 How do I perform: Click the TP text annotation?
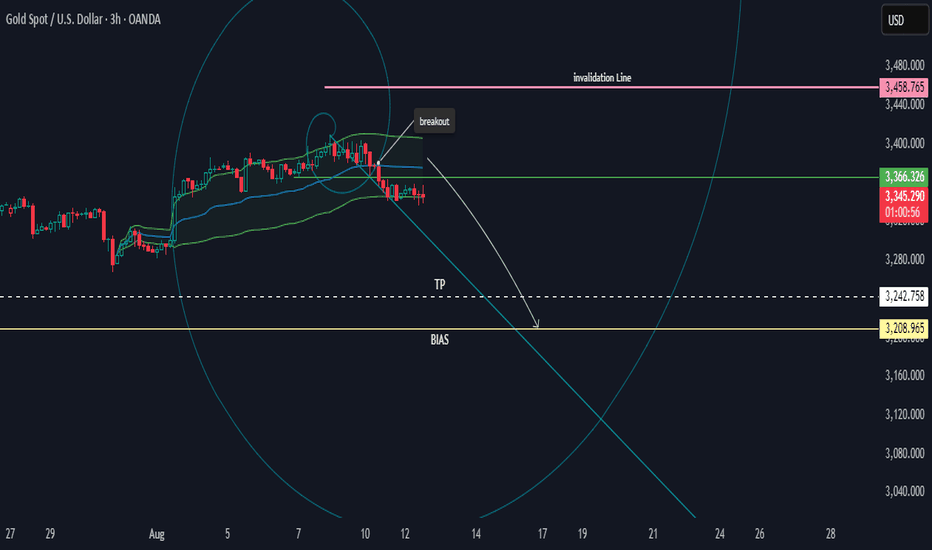440,285
